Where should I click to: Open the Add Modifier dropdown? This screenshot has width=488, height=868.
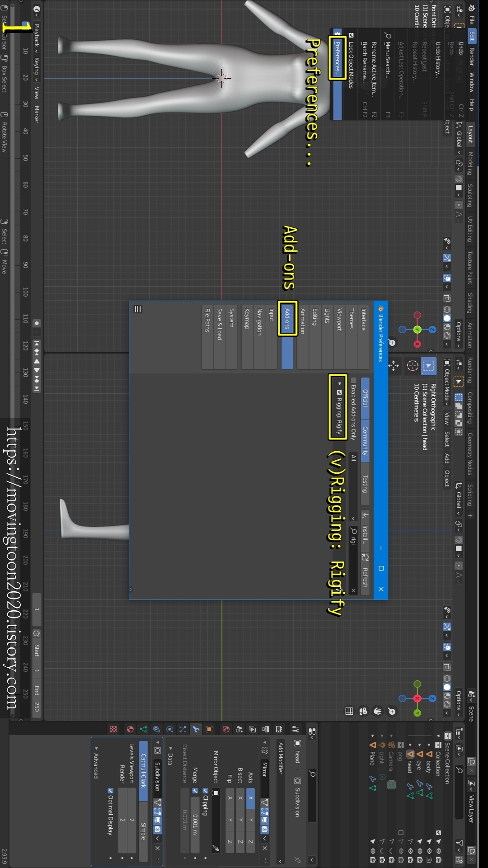(281, 802)
